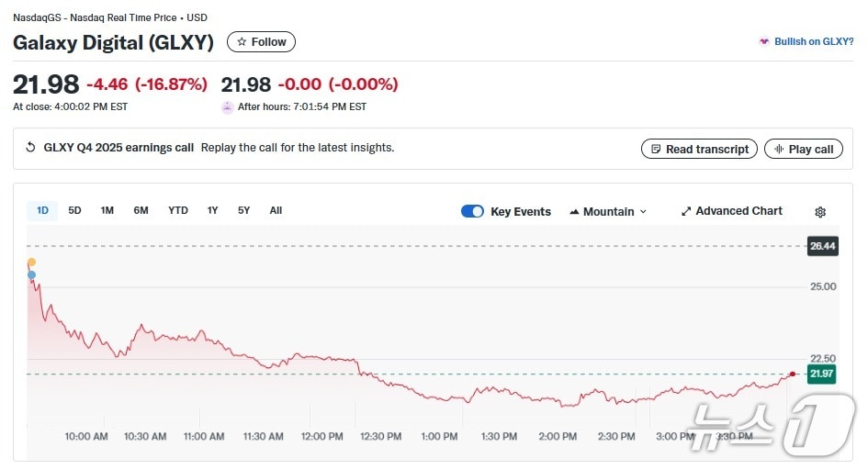The height and width of the screenshot is (469, 868).
Task: Select the 1Y time range
Action: click(x=212, y=211)
